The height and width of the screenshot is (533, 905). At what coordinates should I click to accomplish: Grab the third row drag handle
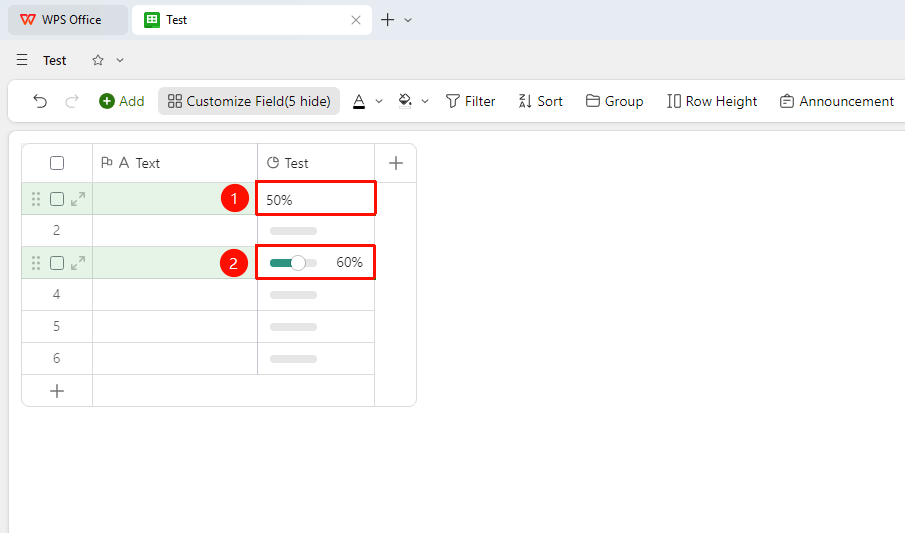click(36, 263)
